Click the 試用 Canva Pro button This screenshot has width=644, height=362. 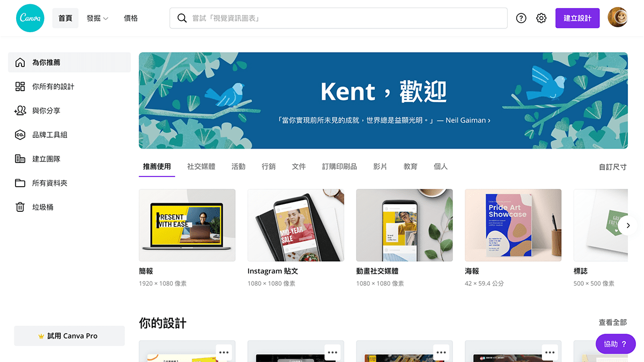point(69,336)
